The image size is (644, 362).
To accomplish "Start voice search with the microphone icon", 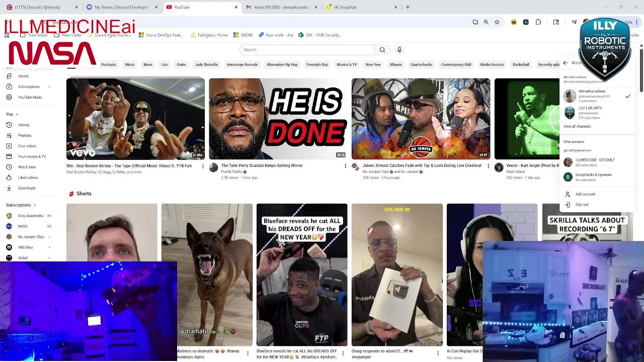I will (399, 50).
